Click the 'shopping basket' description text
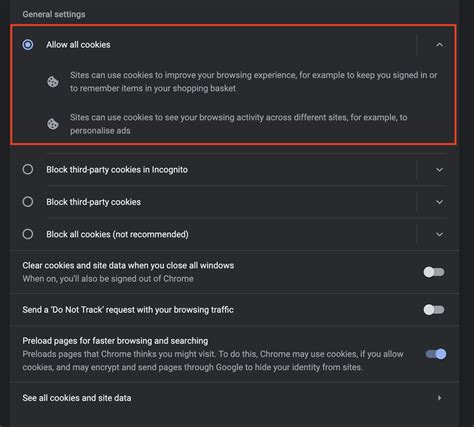Screen dimensions: 474x427 (x=254, y=82)
